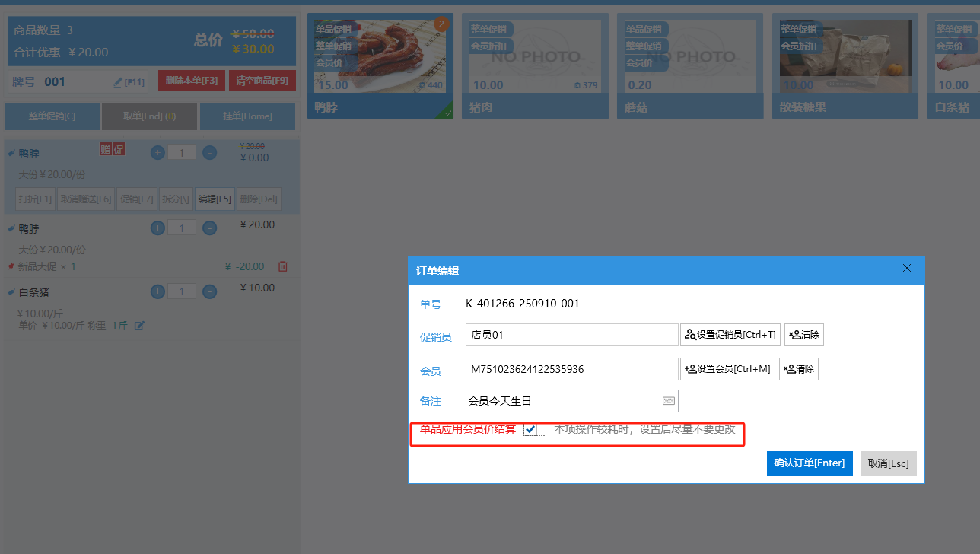The height and width of the screenshot is (554, 980).
Task: Decrease quantity of the 白条猪 item
Action: [210, 291]
